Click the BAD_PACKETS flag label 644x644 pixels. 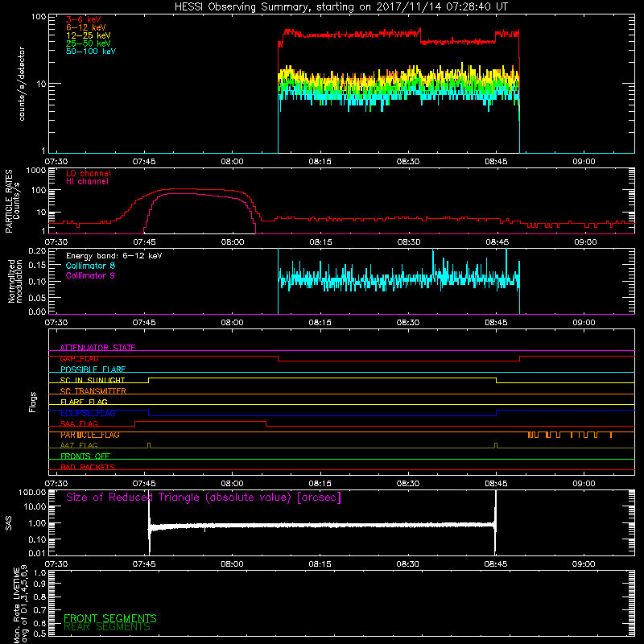click(88, 467)
